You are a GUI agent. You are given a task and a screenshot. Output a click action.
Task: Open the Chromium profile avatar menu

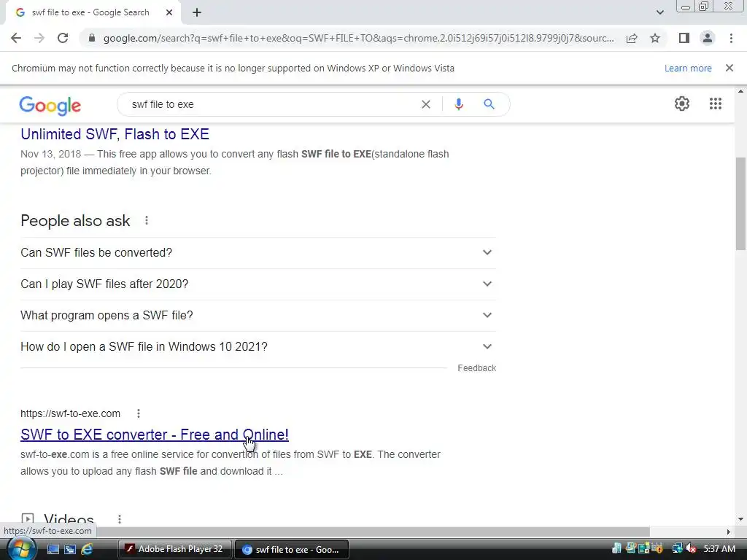tap(708, 38)
